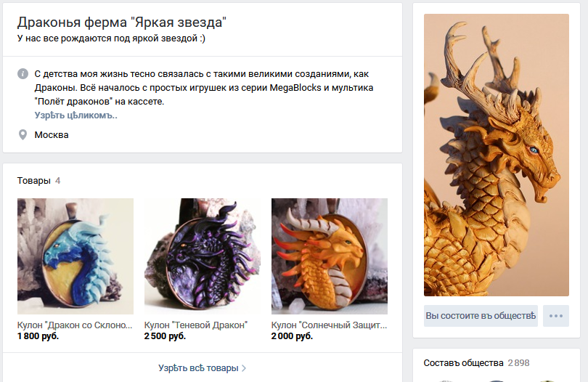Open the three-dots community actions menu
This screenshot has width=588, height=382.
pos(556,316)
